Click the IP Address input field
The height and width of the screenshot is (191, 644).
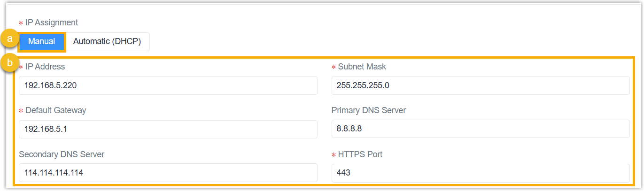coord(168,86)
